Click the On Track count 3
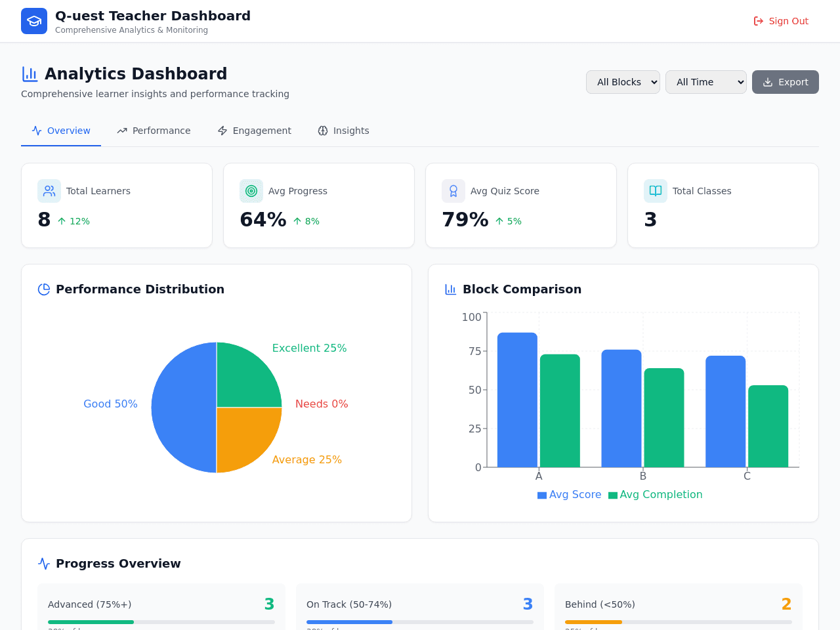 point(528,604)
